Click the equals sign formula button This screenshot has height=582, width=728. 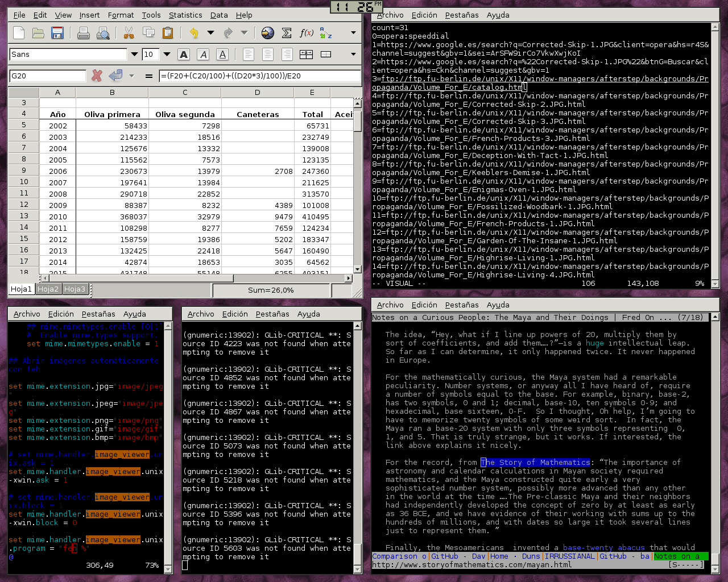[149, 76]
